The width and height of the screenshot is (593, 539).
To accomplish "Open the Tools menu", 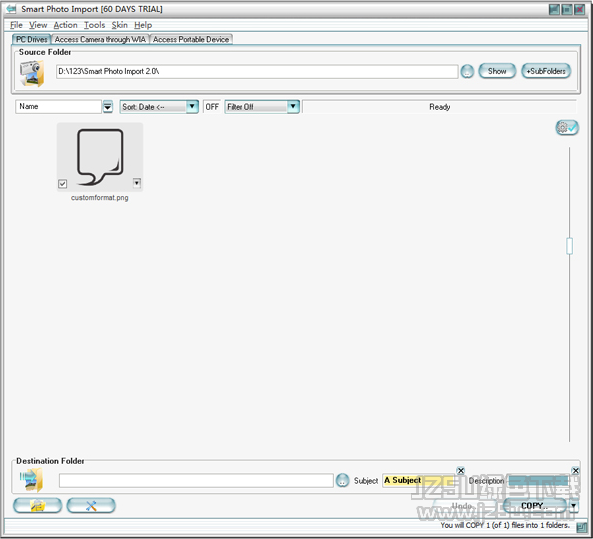I will tap(95, 25).
